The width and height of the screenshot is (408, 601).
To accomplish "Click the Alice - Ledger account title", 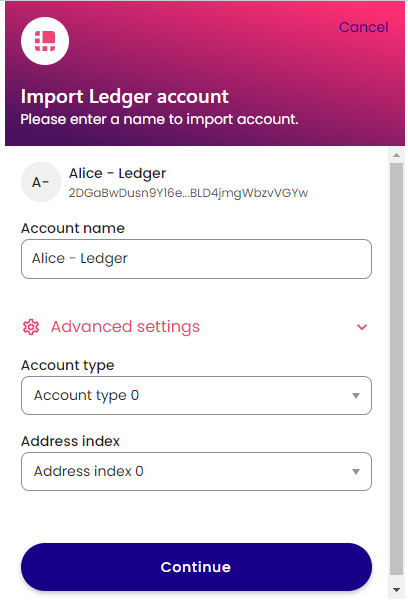I will click(x=117, y=174).
